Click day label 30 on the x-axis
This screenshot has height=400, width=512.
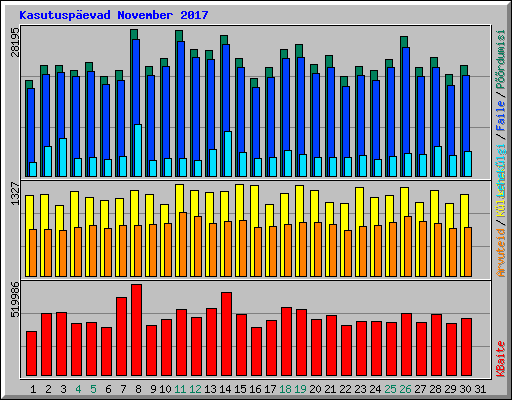click(x=465, y=389)
